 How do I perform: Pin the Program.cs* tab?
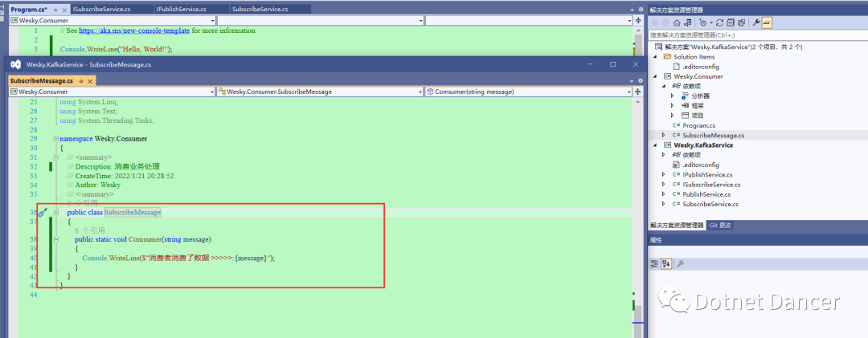(54, 10)
